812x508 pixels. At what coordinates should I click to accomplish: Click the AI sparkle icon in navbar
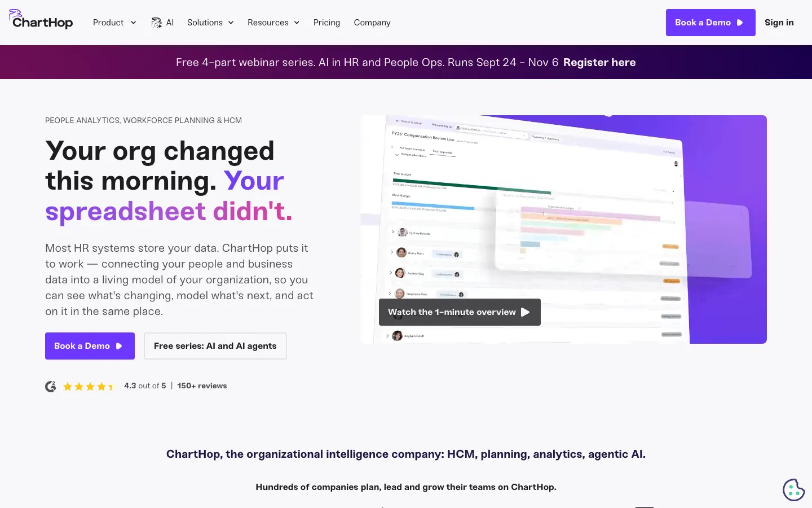click(156, 23)
